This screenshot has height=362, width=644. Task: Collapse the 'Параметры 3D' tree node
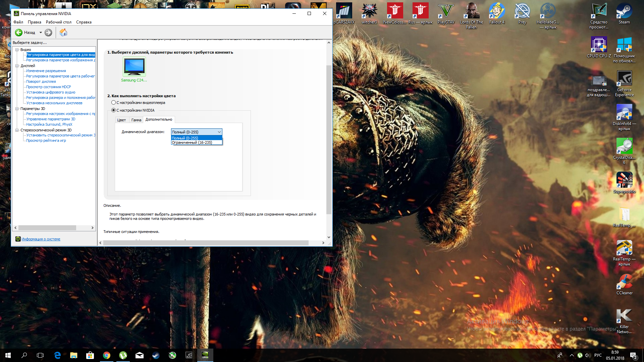point(17,109)
